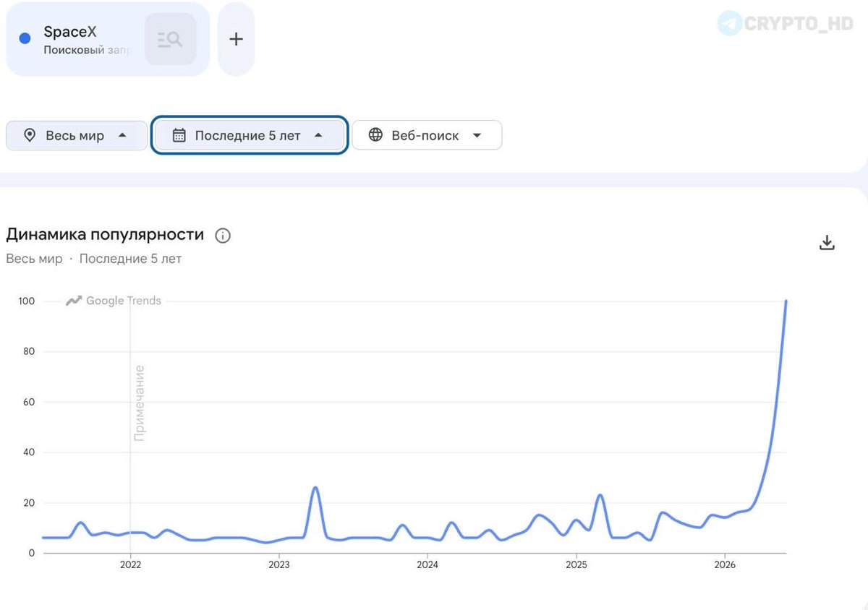This screenshot has height=610, width=868.
Task: Click the location pin icon in Весь мир
Action: tap(30, 135)
